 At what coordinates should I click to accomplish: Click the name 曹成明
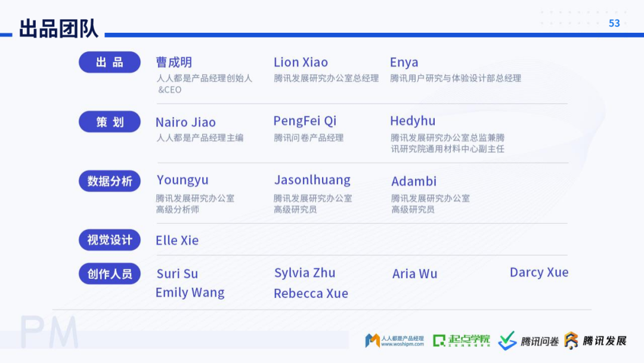(174, 63)
